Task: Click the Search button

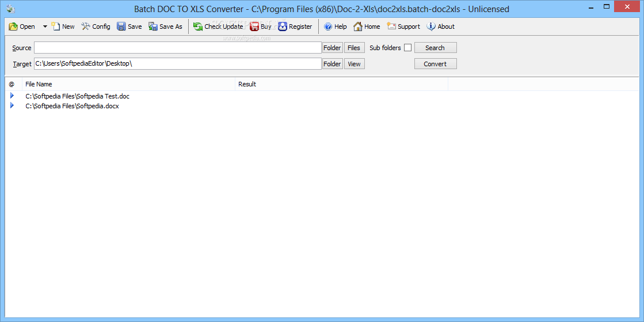Action: 435,48
